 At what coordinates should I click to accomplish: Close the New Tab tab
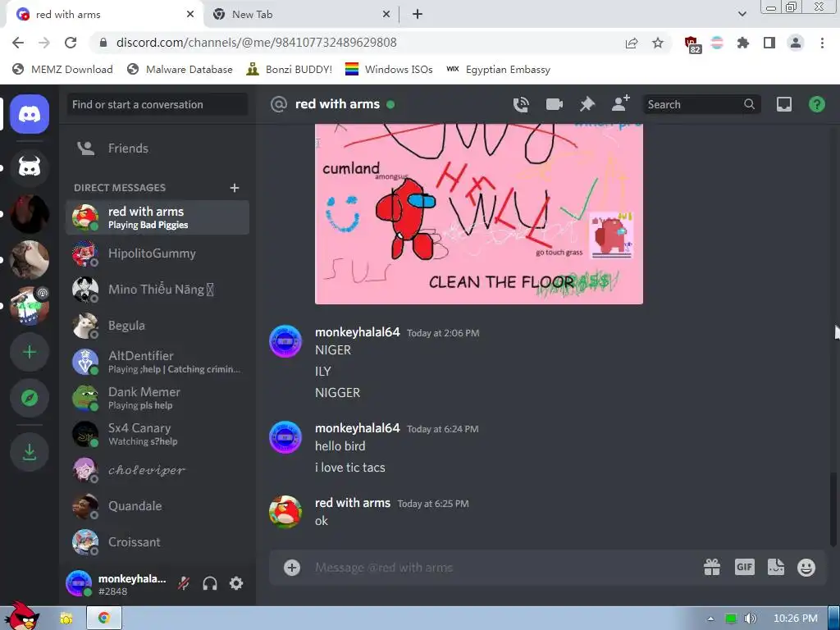point(386,15)
